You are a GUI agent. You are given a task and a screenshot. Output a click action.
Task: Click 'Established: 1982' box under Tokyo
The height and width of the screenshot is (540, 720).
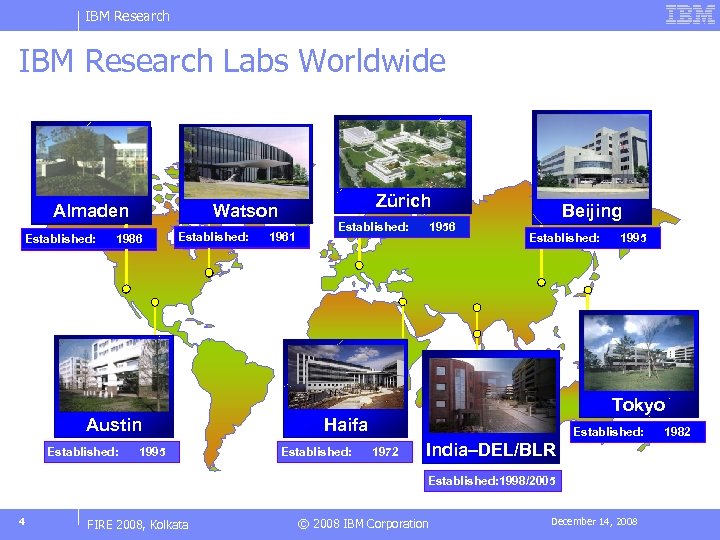click(638, 432)
